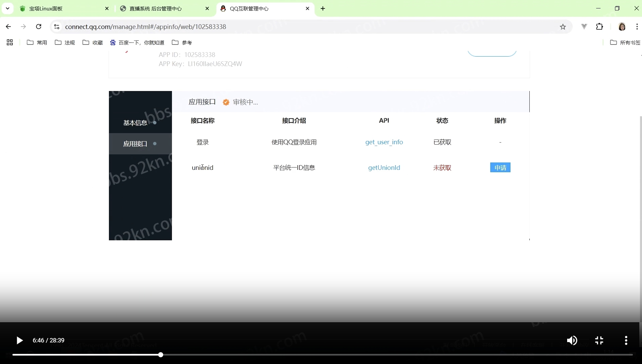The image size is (642, 364).
Task: Click the APP ID: 102583338 text
Action: pyautogui.click(x=187, y=55)
